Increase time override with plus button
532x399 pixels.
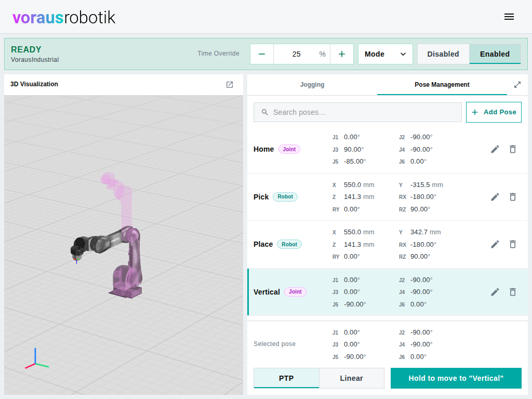click(x=342, y=54)
